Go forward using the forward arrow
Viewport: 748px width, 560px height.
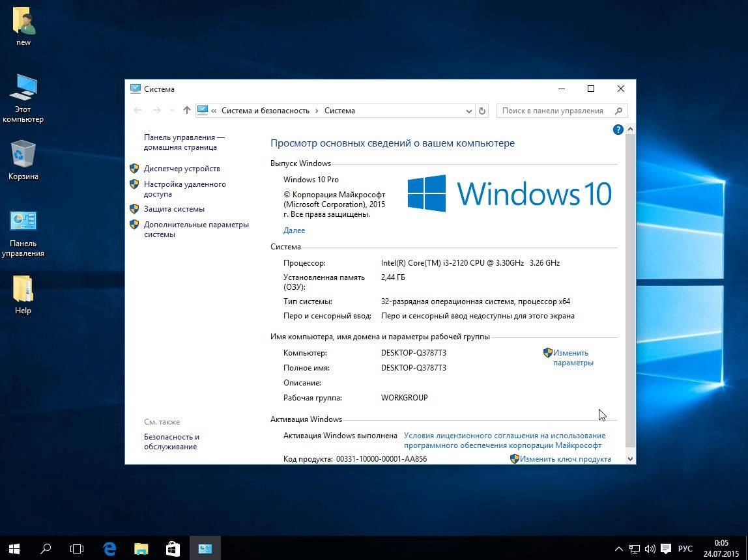[156, 111]
